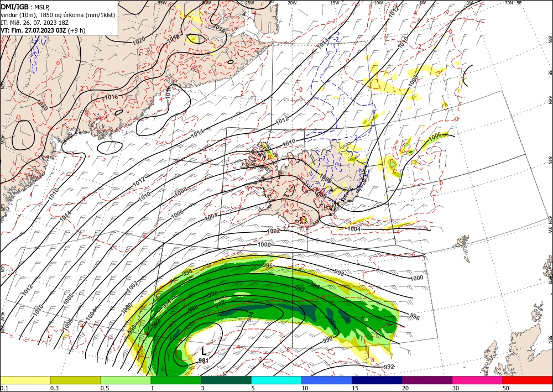
Task: Click the 'VT: Fim. 27.07.2023 03Z' line
Action: tap(33, 30)
